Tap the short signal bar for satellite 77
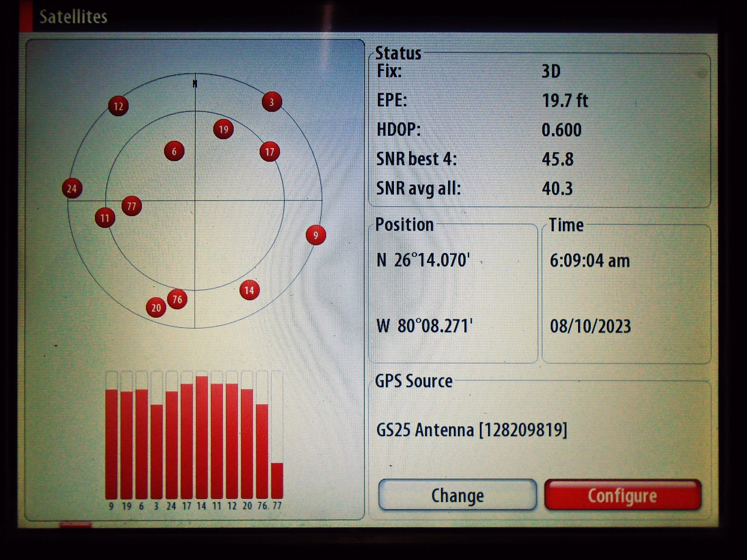Viewport: 747px width, 560px height. tap(277, 481)
